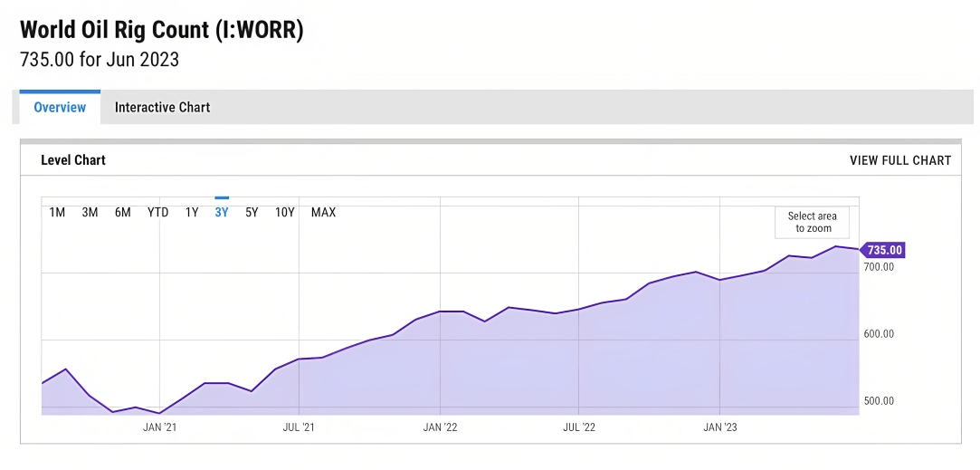Click the JAN '22 axis label
Screen dimensions: 980x470
pos(440,427)
